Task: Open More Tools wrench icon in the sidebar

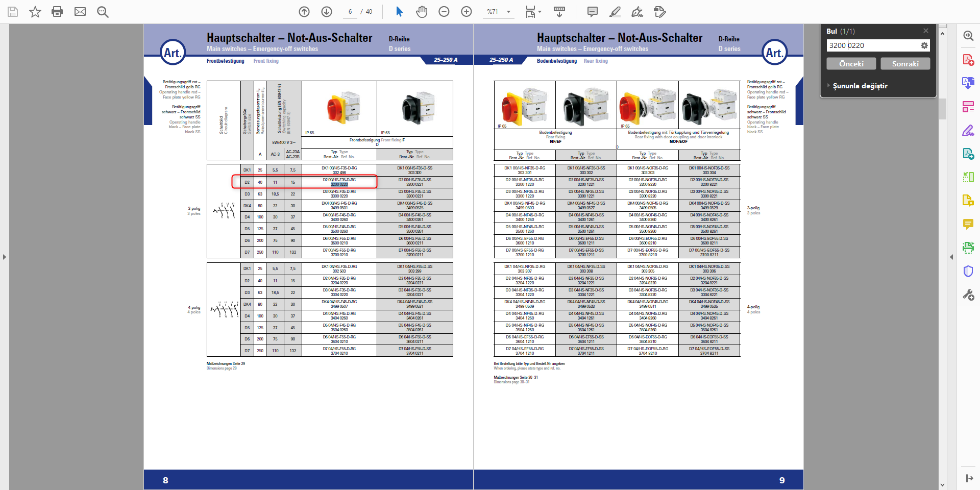Action: pos(968,295)
